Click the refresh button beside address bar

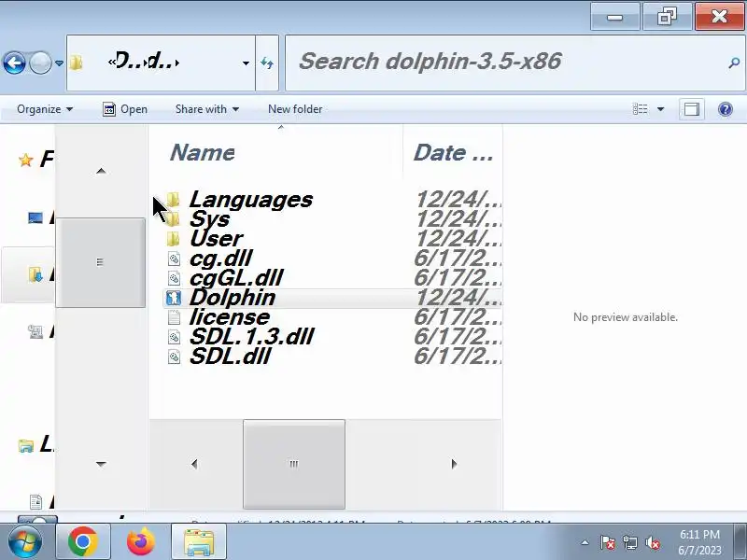coord(267,63)
